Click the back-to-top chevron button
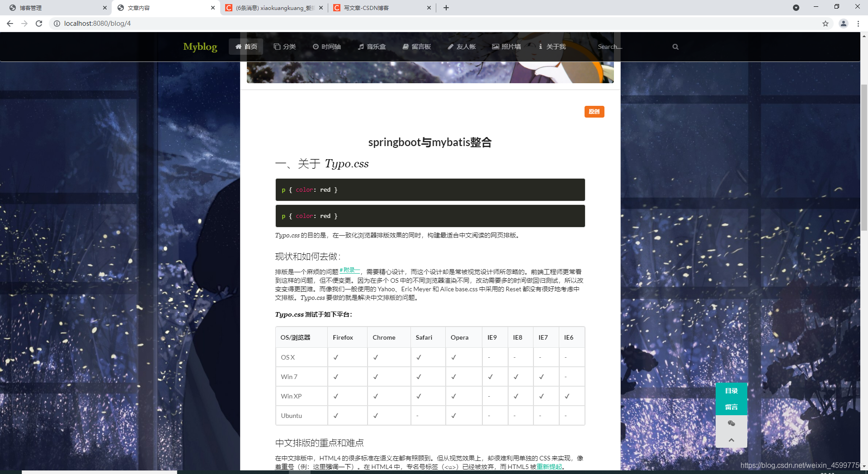 tap(731, 440)
